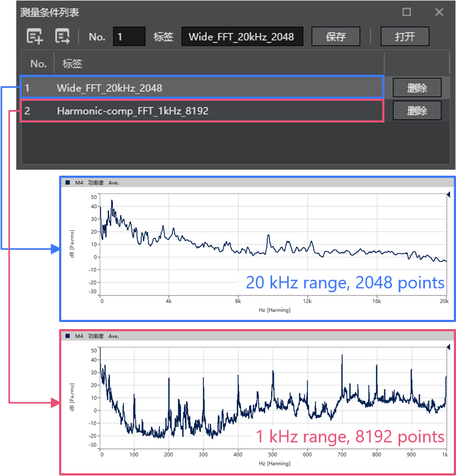The image size is (456, 476).
Task: Click the triangle marker at top-right of the 20 kHz chart
Action: [448, 194]
